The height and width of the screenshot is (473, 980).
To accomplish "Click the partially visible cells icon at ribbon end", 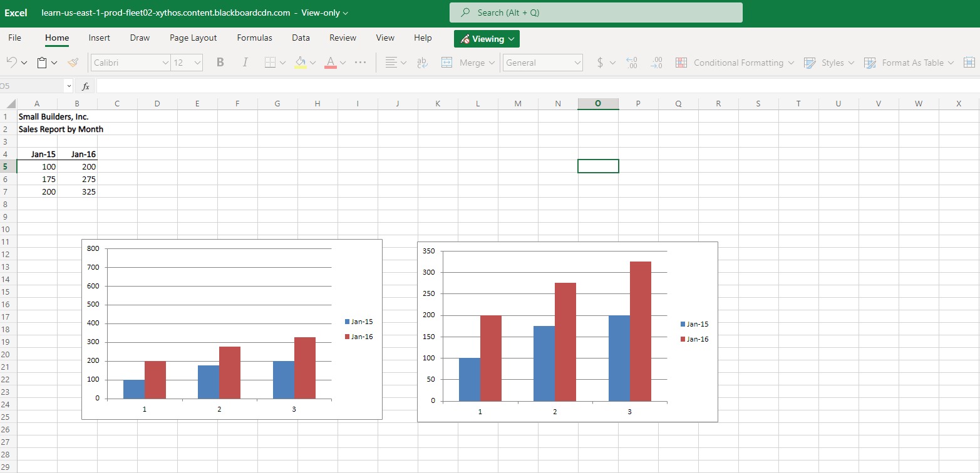I will [x=969, y=63].
